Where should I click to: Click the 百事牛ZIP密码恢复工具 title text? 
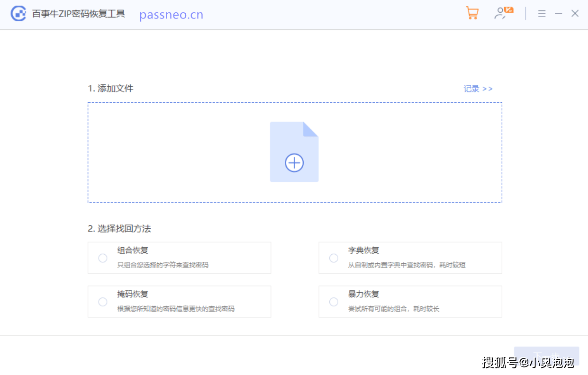(x=78, y=14)
